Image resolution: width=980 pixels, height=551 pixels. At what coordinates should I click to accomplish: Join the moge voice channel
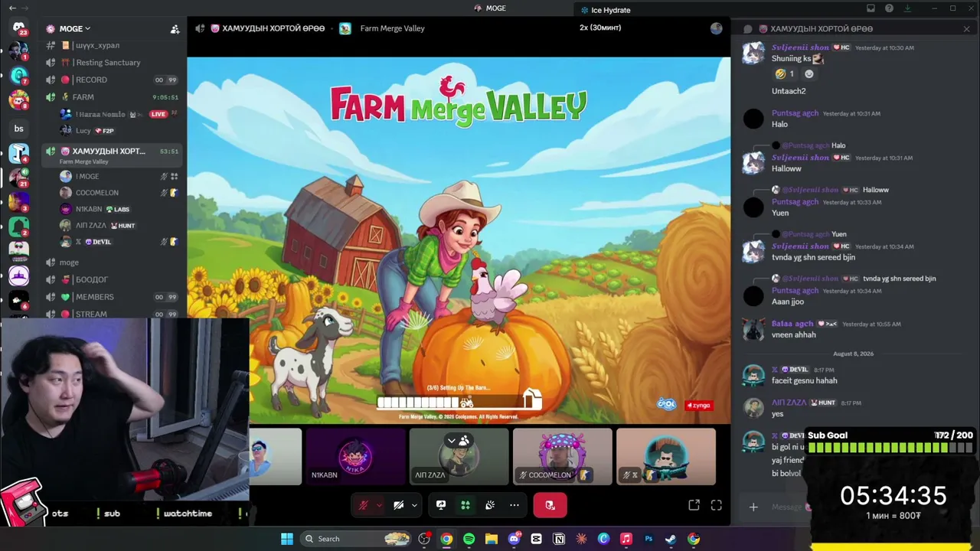click(x=113, y=262)
